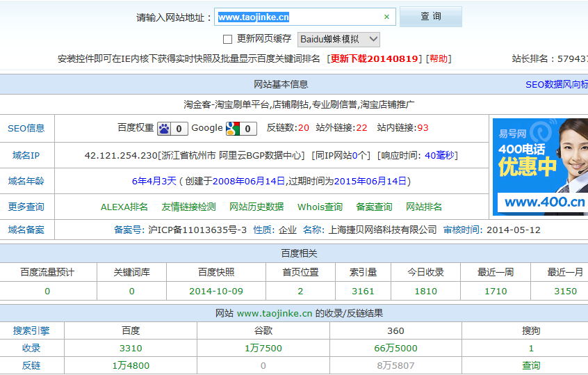Screen dimensions: 588x375
Task: Click the IP address 42.121.254.230
Action: pyautogui.click(x=121, y=155)
